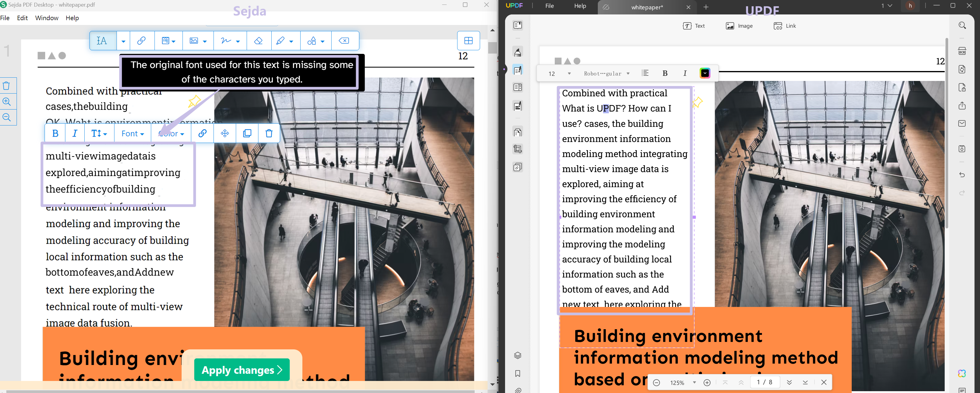Open UPDF search in the right sidebar

[x=963, y=25]
